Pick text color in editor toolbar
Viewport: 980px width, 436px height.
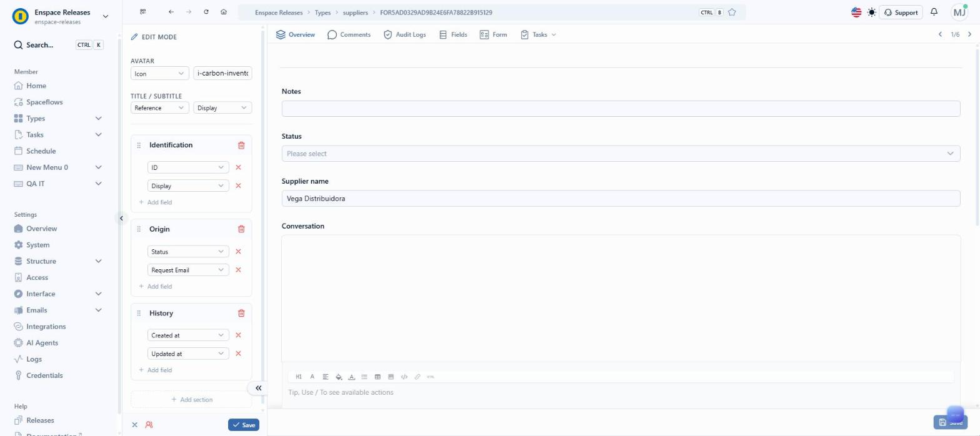[352, 377]
